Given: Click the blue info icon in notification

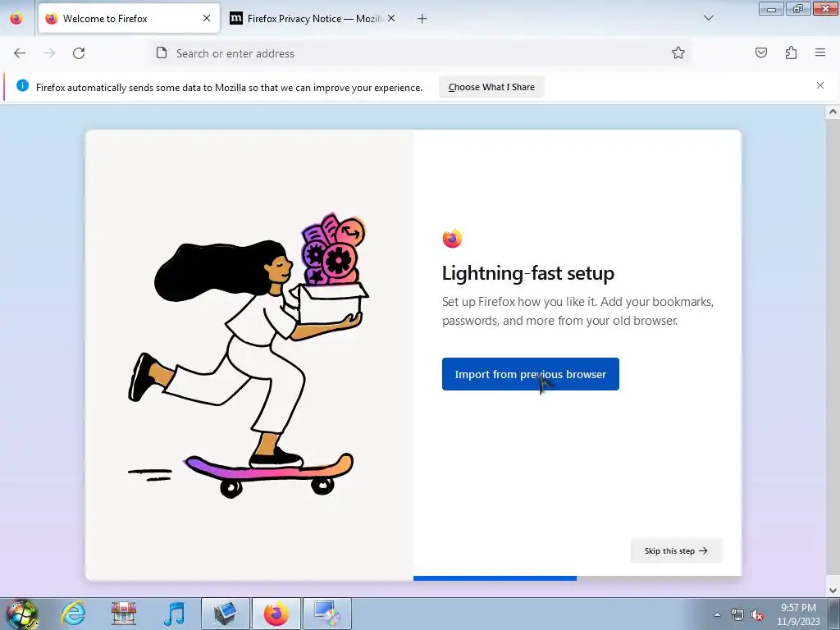Looking at the screenshot, I should pyautogui.click(x=22, y=85).
